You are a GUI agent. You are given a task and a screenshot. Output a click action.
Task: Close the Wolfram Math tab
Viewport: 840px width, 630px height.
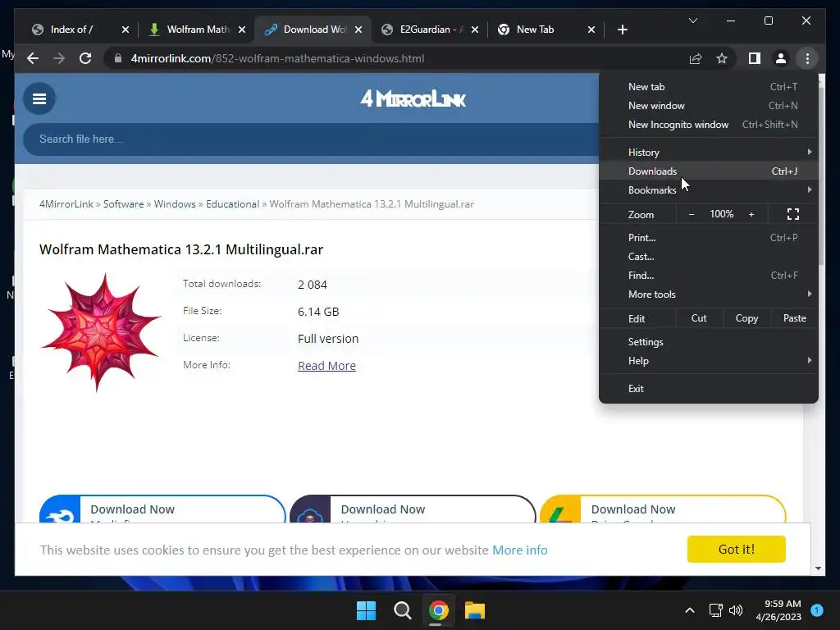[242, 30]
